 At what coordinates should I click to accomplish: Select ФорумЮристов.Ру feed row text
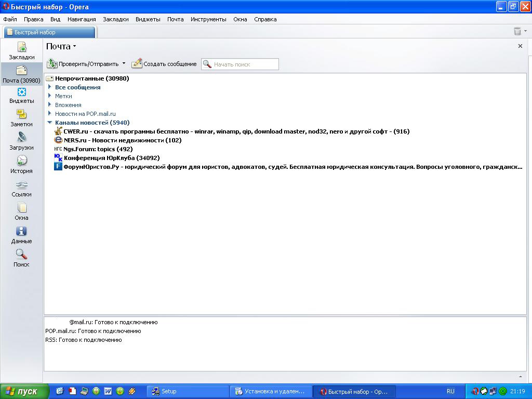(x=293, y=167)
